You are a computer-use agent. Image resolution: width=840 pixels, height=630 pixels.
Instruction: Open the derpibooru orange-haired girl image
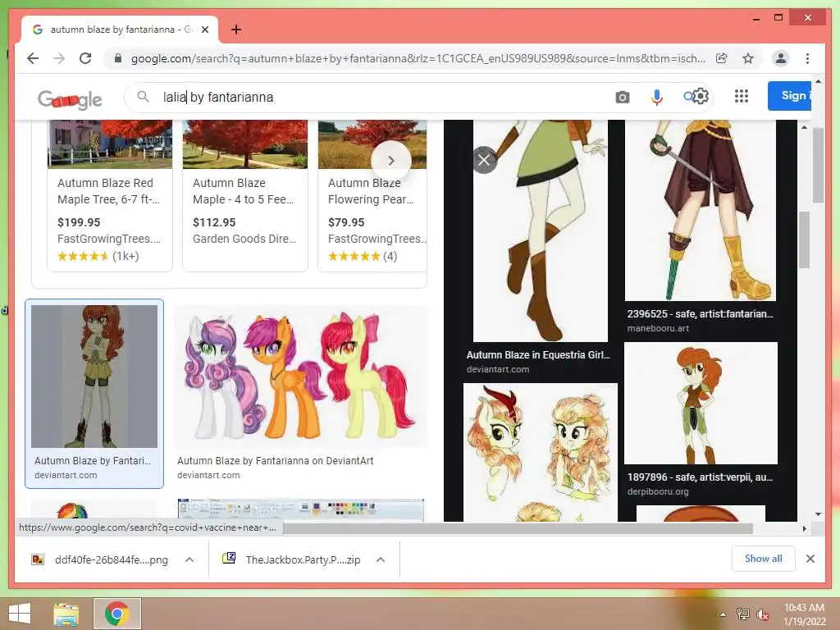coord(701,403)
